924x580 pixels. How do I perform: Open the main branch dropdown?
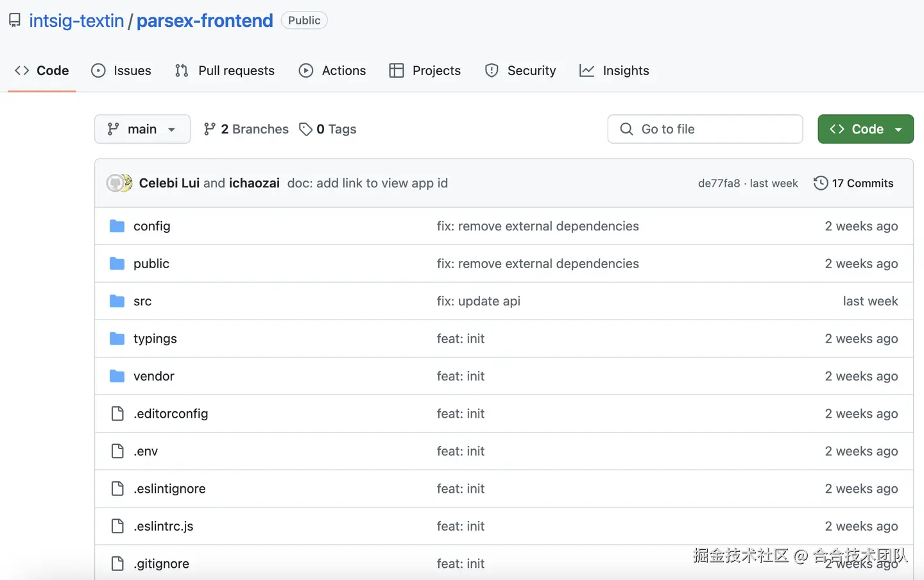(x=142, y=130)
